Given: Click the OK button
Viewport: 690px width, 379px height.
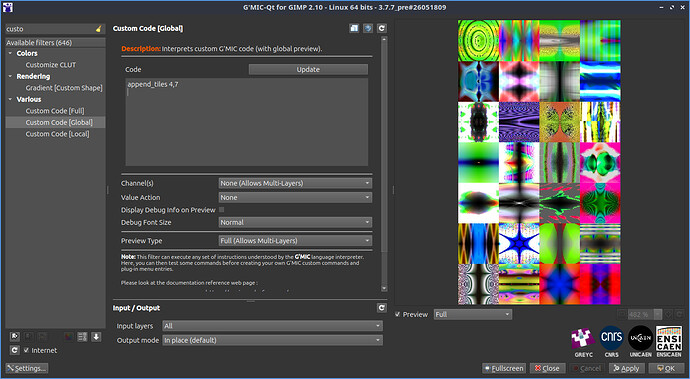Looking at the screenshot, I should 666,368.
